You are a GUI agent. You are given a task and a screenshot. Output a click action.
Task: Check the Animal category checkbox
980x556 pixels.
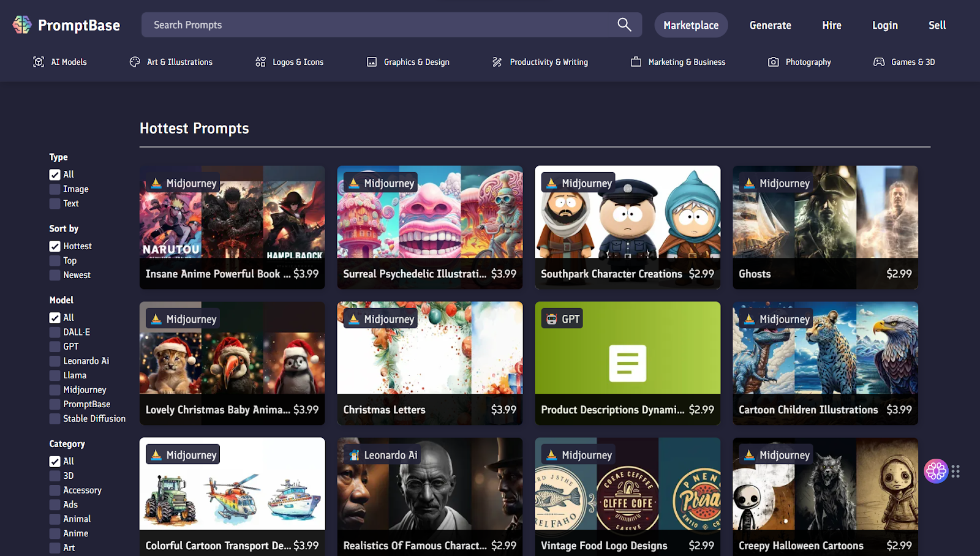(55, 519)
